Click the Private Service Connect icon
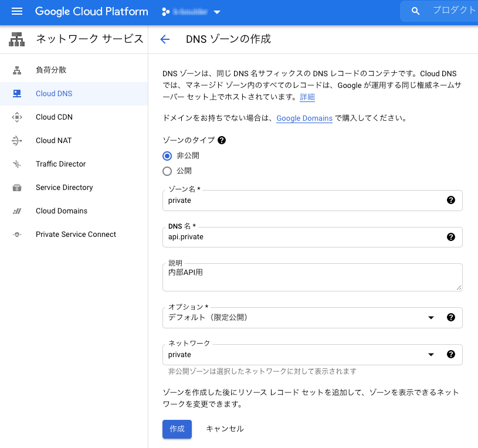 pos(17,235)
